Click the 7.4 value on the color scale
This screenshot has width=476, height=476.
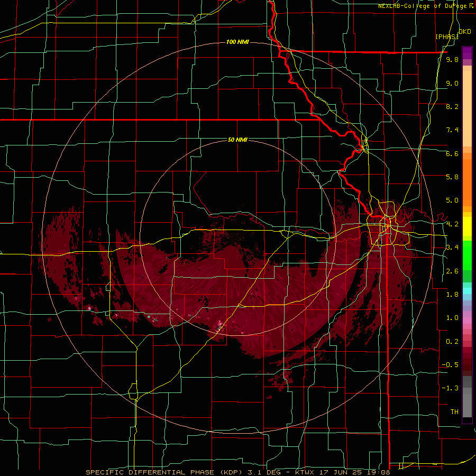452,130
